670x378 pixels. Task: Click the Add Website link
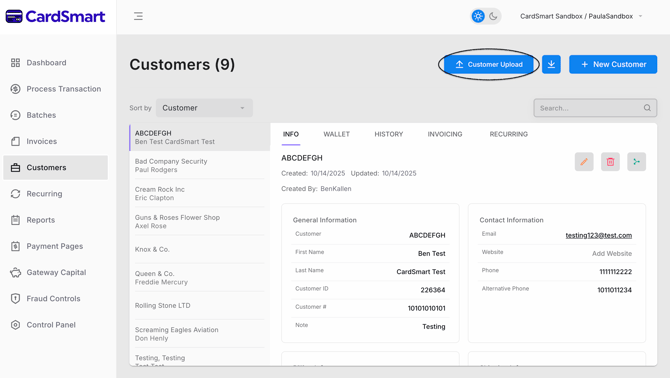tap(612, 254)
